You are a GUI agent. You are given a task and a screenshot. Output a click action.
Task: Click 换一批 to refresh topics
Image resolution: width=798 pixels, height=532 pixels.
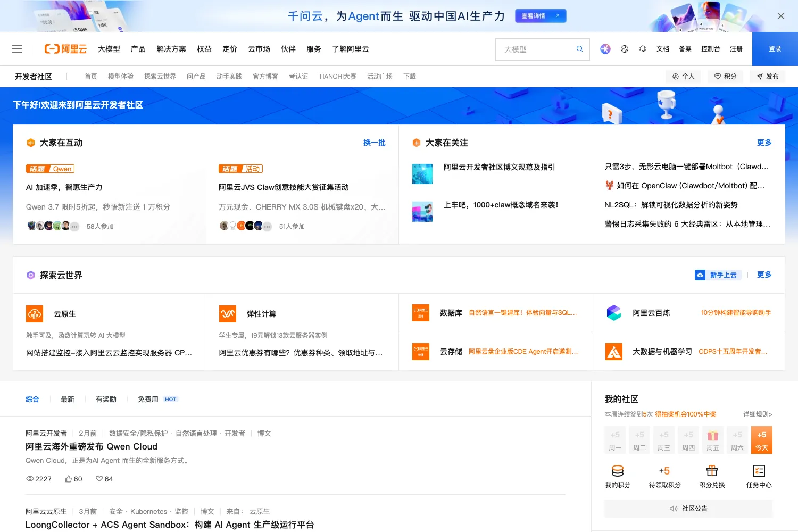pos(375,143)
